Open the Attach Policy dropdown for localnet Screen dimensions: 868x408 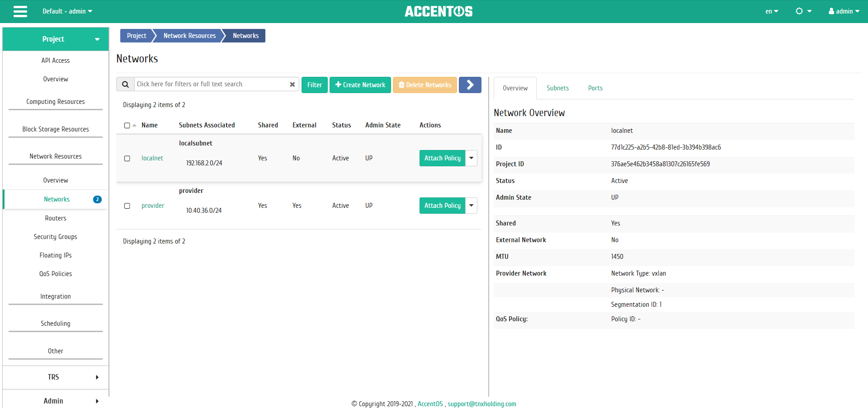[471, 158]
